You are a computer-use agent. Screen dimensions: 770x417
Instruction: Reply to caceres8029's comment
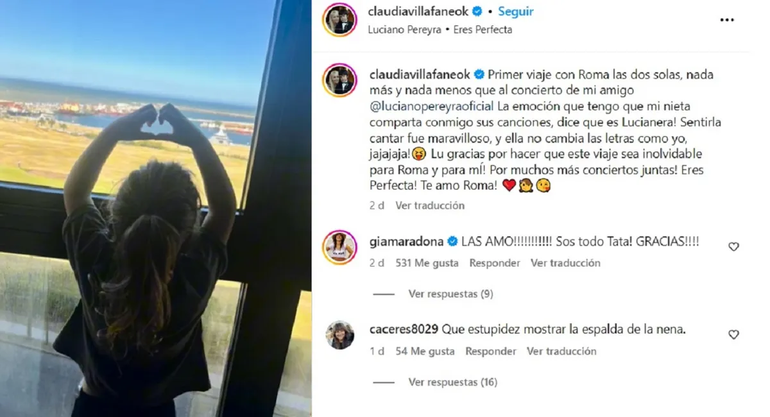coord(491,351)
